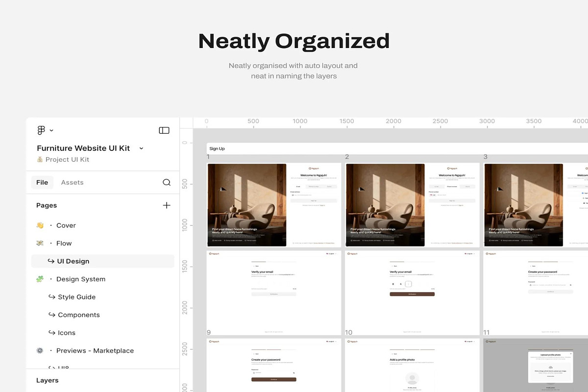The image size is (588, 392).
Task: Add a new page with the plus icon
Action: 167,205
